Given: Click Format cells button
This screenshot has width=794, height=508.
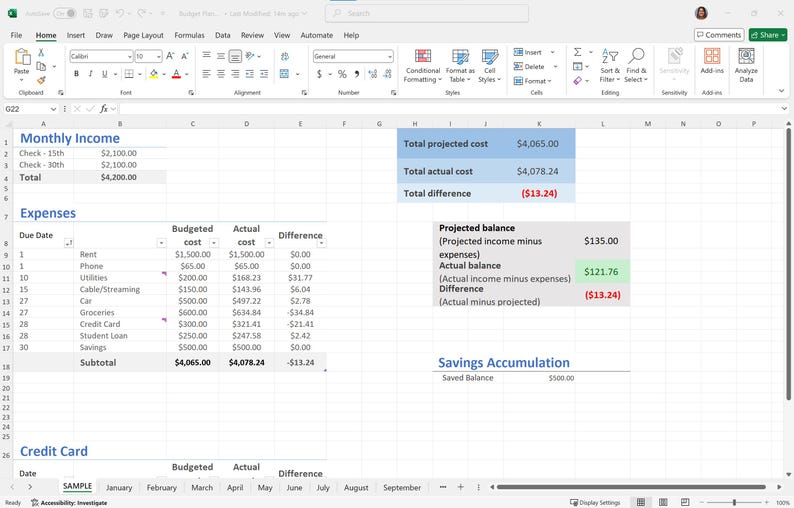Looking at the screenshot, I should (531, 81).
